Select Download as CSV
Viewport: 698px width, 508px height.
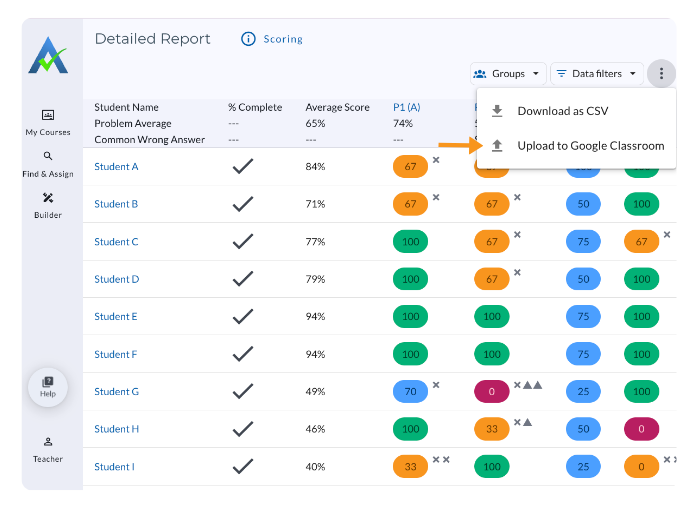click(562, 111)
